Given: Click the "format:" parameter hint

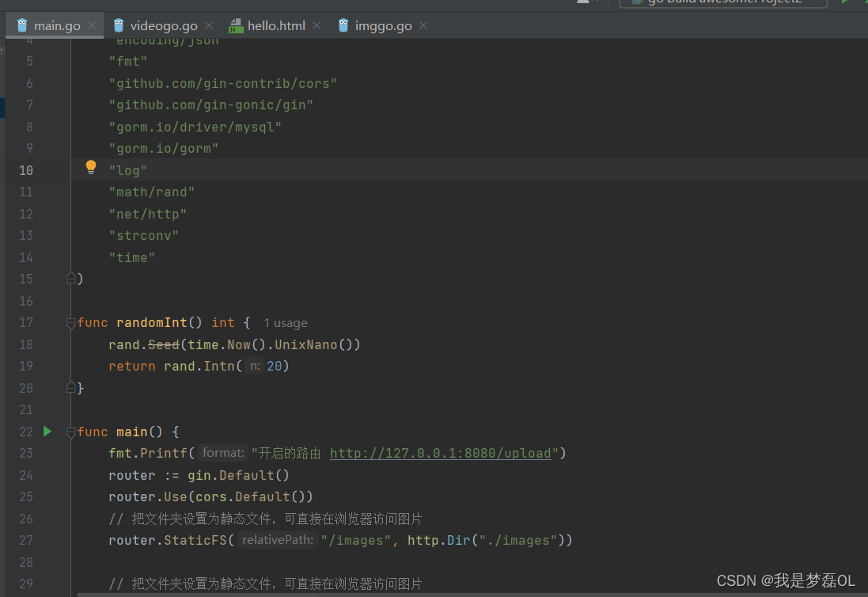Looking at the screenshot, I should pos(223,453).
